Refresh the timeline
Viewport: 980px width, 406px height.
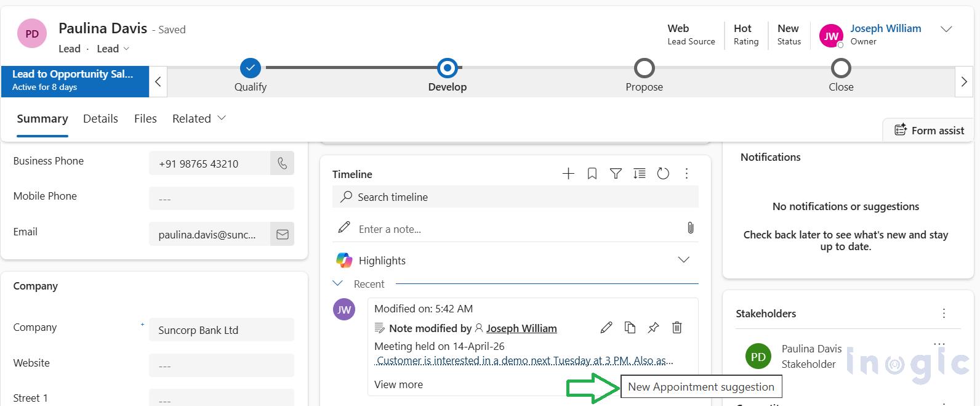(663, 174)
